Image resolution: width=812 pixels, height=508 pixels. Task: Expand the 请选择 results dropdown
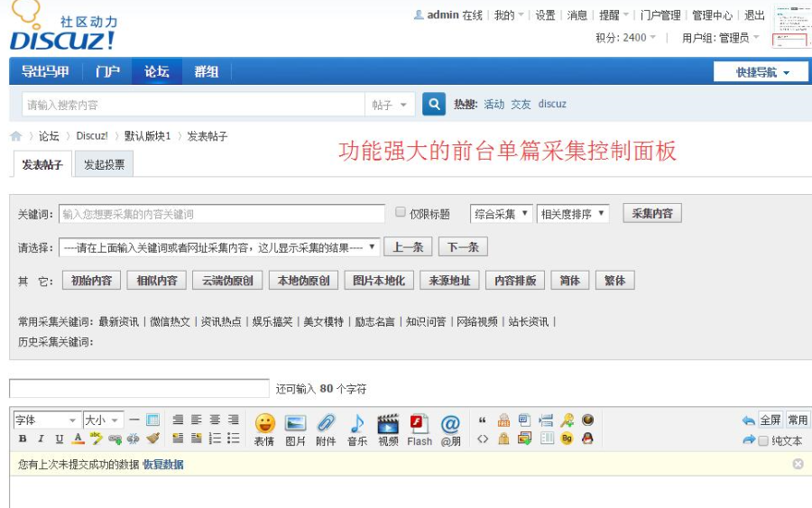pyautogui.click(x=219, y=247)
